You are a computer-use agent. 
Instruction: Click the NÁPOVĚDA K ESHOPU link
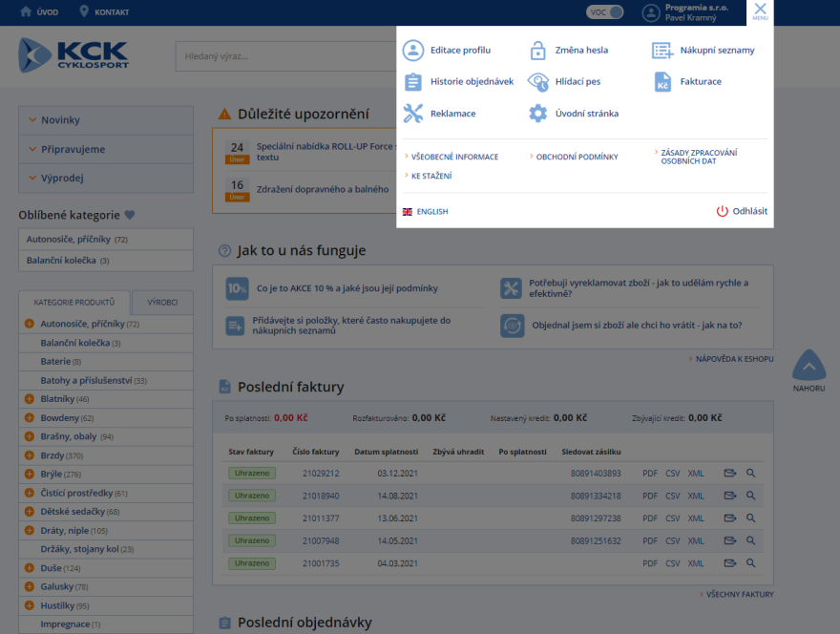tap(734, 359)
